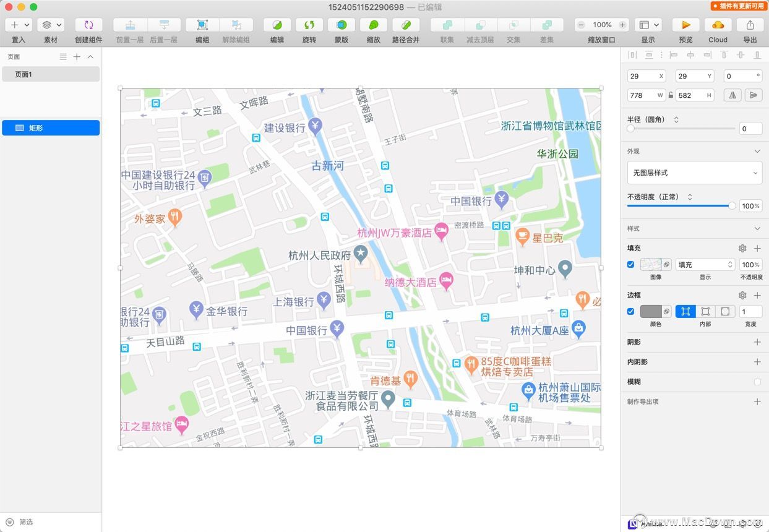Viewport: 769px width, 532px height.
Task: Click the 插件有更新可用 plugin update badge
Action: point(739,6)
